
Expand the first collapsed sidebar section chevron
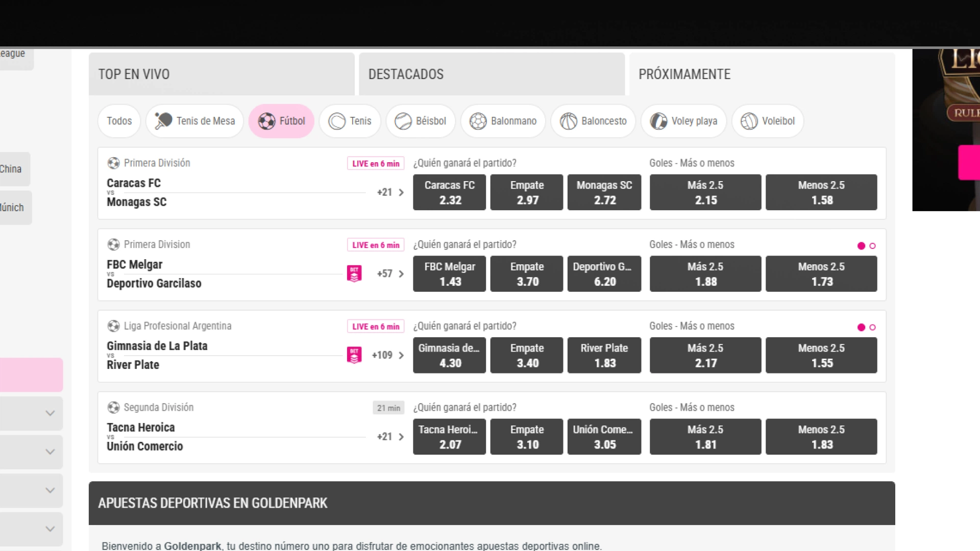click(50, 413)
